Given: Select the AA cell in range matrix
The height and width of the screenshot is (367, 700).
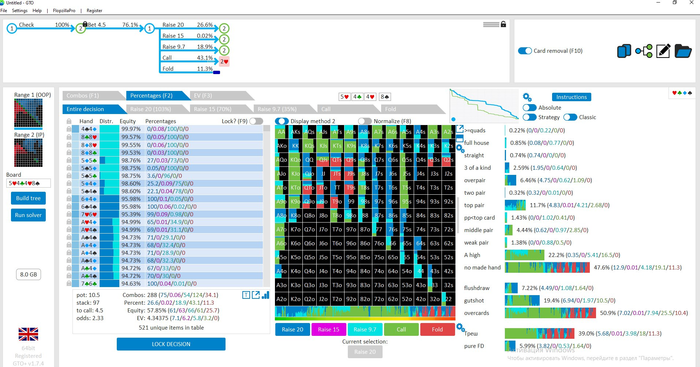Looking at the screenshot, I should coord(281,132).
